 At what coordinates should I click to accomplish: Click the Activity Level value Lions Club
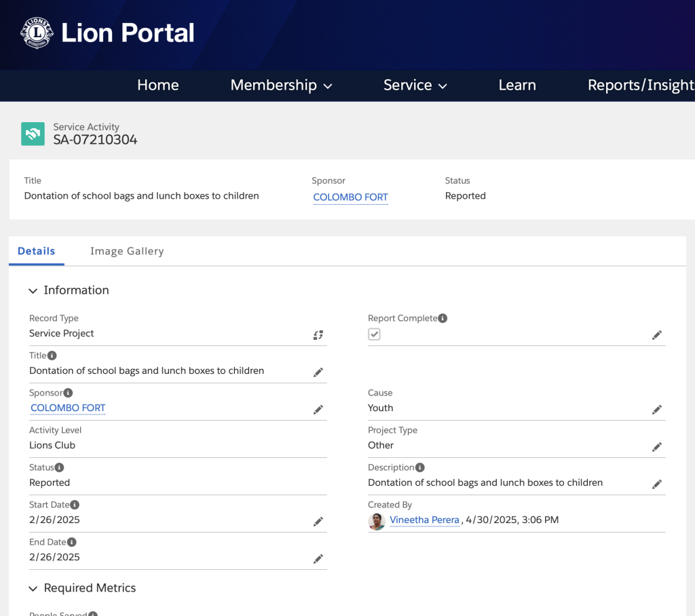click(52, 446)
